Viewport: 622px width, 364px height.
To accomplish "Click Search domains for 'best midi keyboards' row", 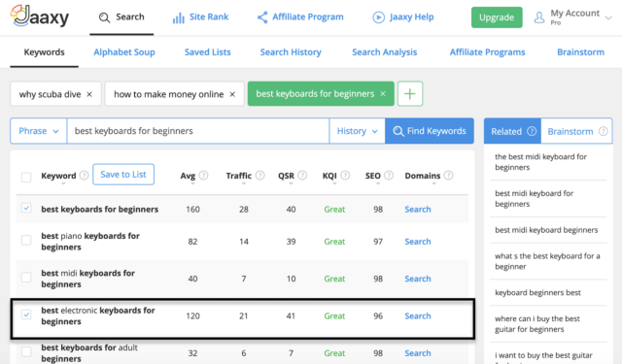I will coord(418,279).
